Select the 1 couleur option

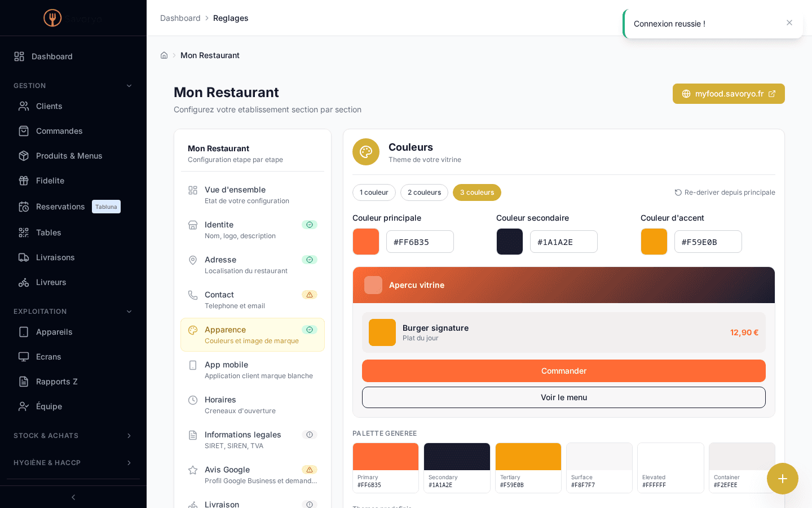click(374, 192)
